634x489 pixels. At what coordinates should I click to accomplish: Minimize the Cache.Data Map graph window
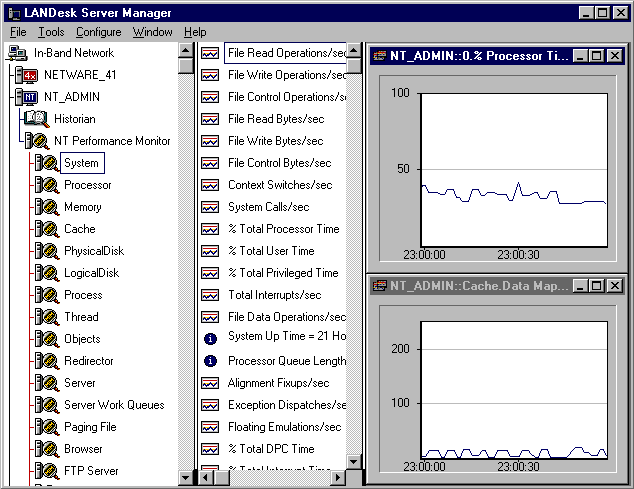(580, 286)
